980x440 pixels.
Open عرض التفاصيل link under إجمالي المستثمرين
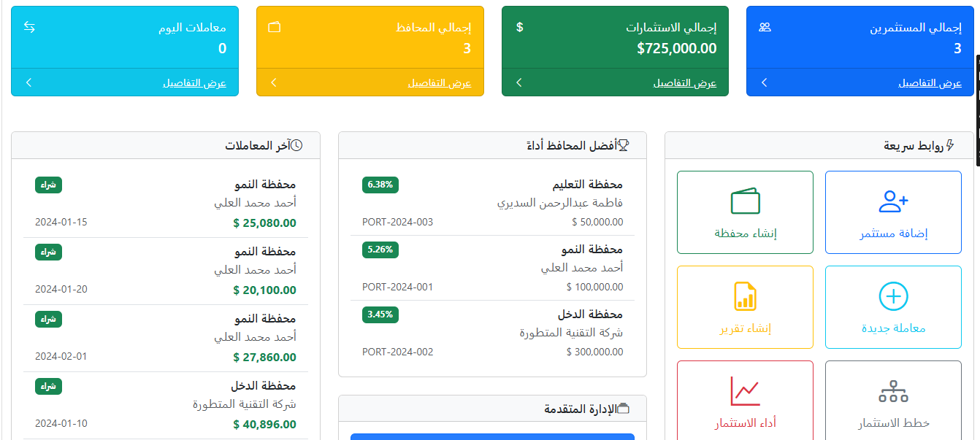(x=930, y=83)
